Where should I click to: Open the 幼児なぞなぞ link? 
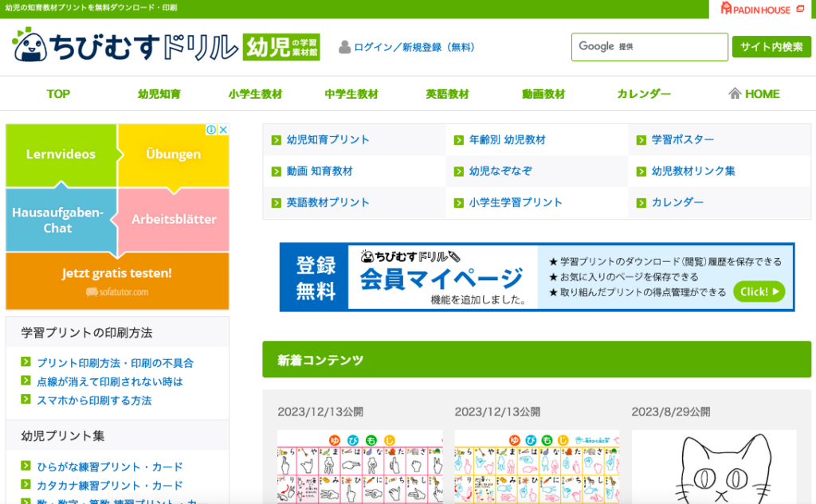[x=500, y=171]
